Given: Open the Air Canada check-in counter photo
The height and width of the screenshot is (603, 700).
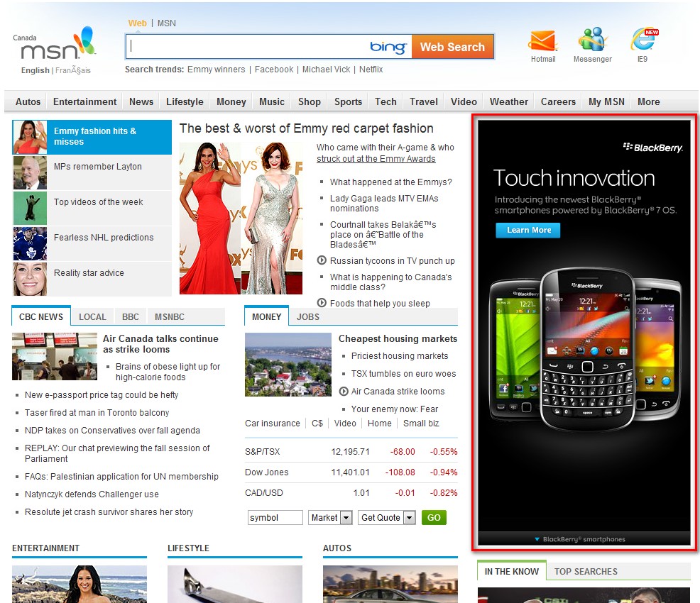Looking at the screenshot, I should pos(55,356).
